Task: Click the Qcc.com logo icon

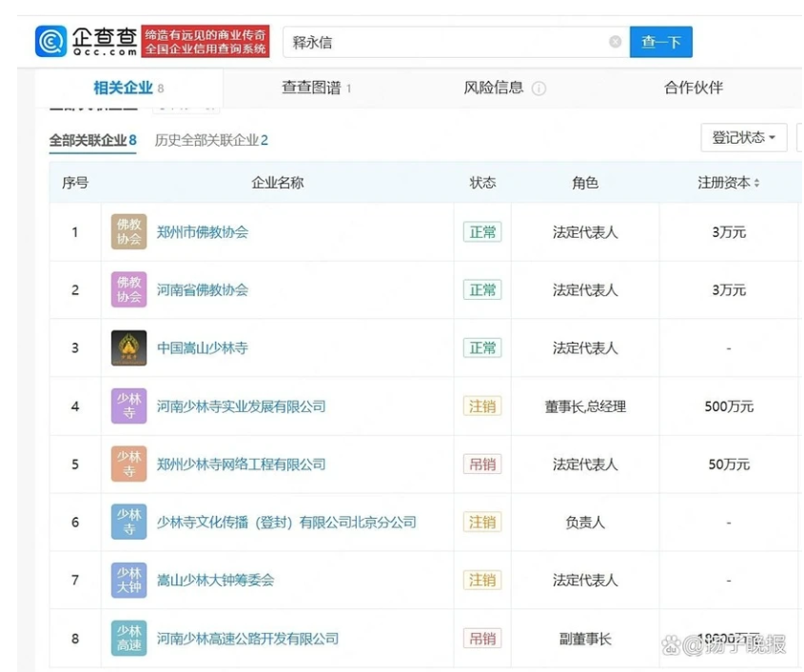Action: [51, 42]
